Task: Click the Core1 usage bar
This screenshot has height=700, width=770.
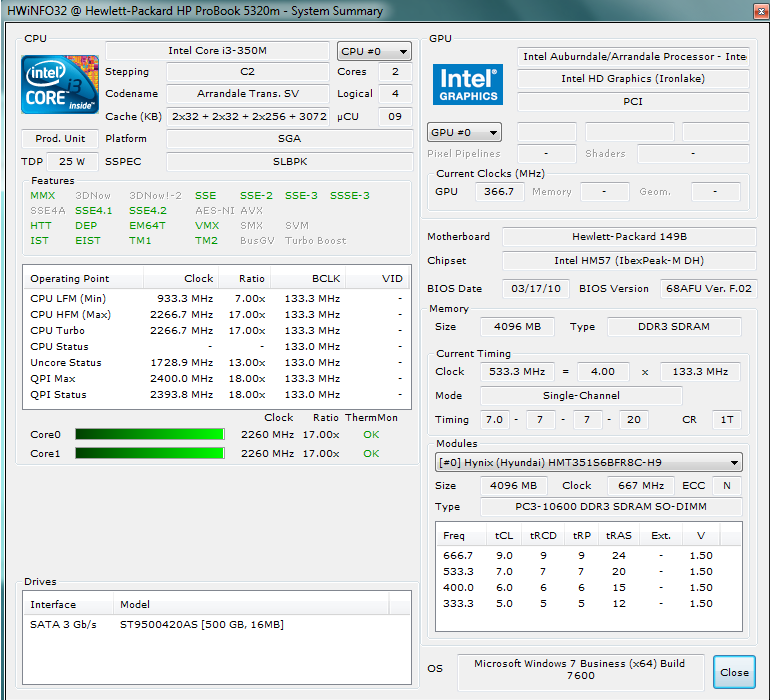Action: tap(150, 453)
